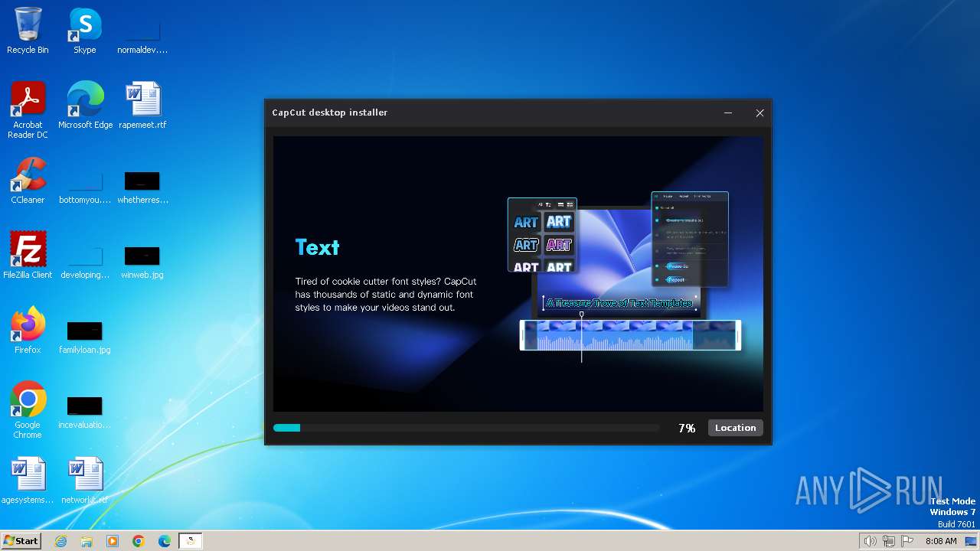Launch Firefox from the desktop
980x551 pixels.
tap(28, 331)
